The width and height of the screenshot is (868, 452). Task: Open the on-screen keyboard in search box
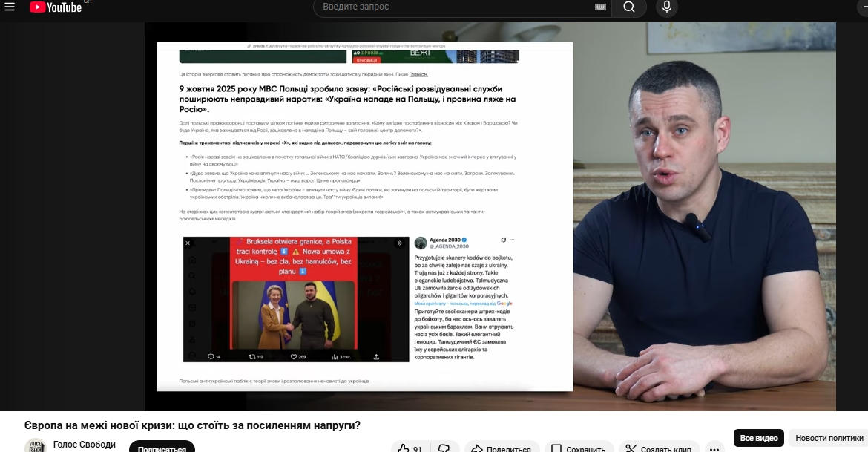[600, 7]
